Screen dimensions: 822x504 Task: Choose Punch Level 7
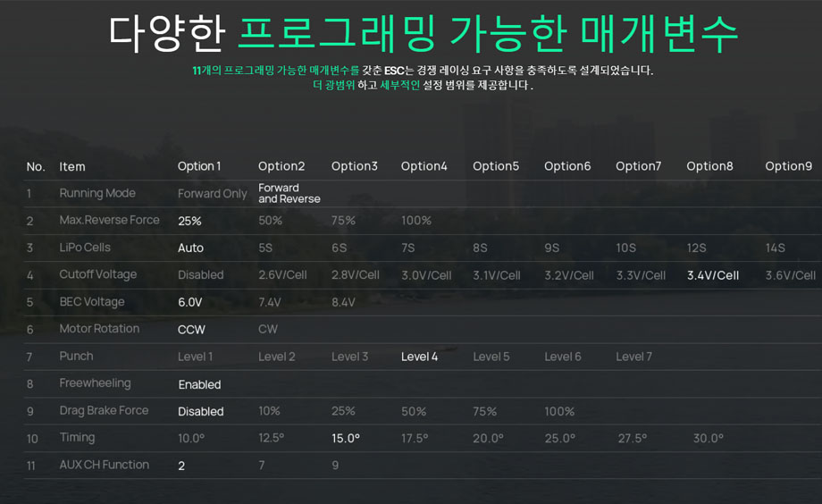pos(633,357)
